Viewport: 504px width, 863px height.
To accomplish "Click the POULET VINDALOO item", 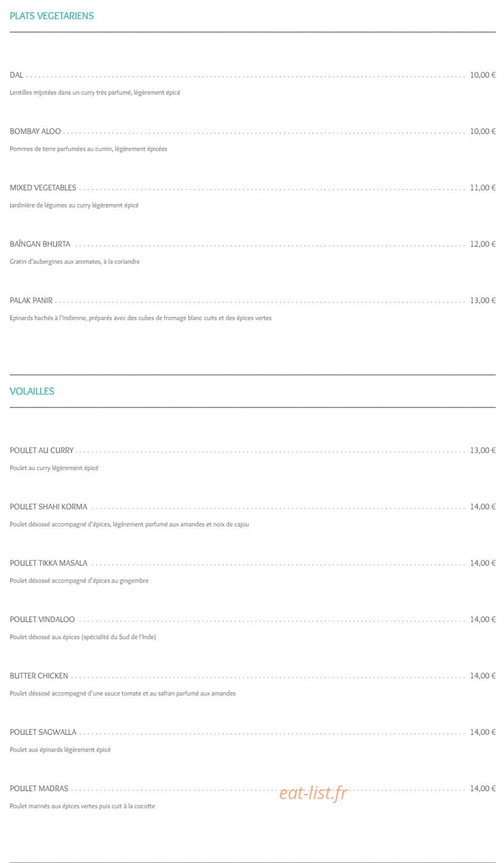I will (x=42, y=620).
